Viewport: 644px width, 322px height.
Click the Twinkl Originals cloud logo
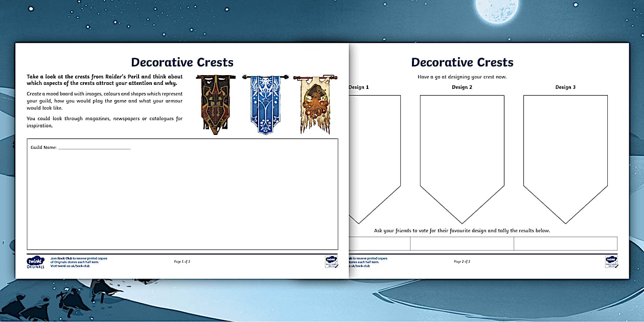(x=35, y=261)
